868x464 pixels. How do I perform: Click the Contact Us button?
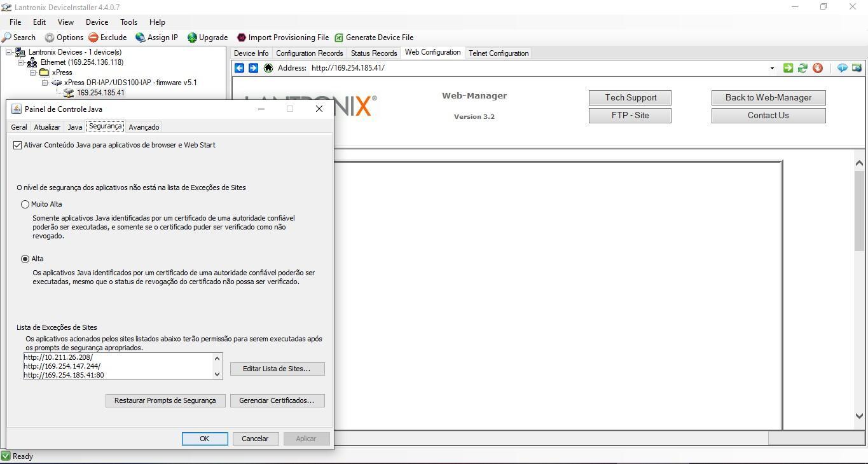click(768, 115)
